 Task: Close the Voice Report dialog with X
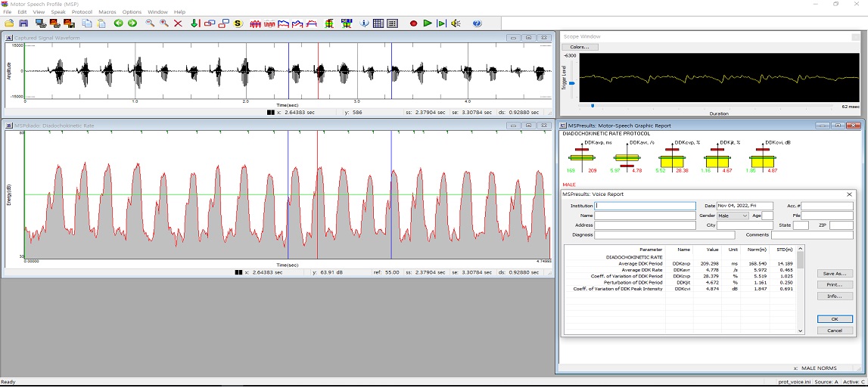(x=849, y=194)
